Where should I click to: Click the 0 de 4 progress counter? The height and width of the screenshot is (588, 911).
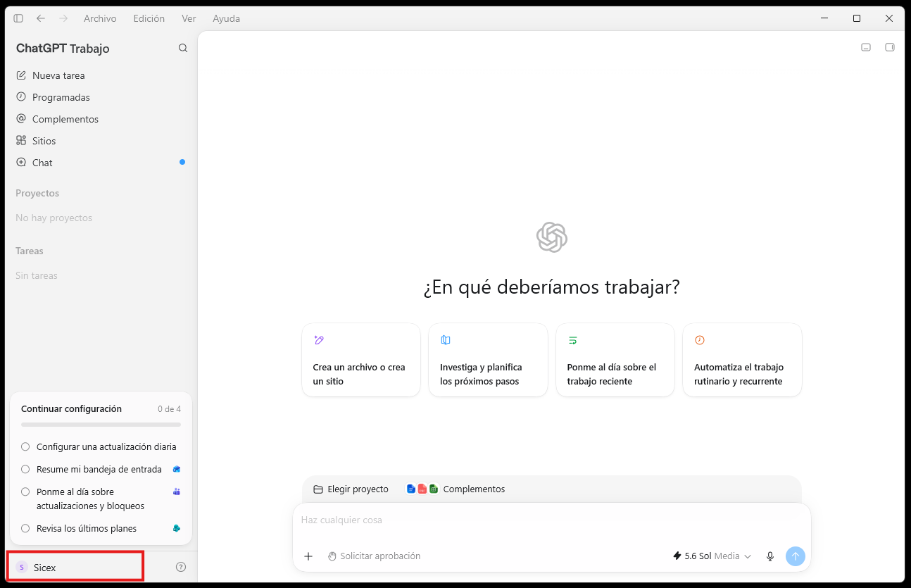point(169,409)
